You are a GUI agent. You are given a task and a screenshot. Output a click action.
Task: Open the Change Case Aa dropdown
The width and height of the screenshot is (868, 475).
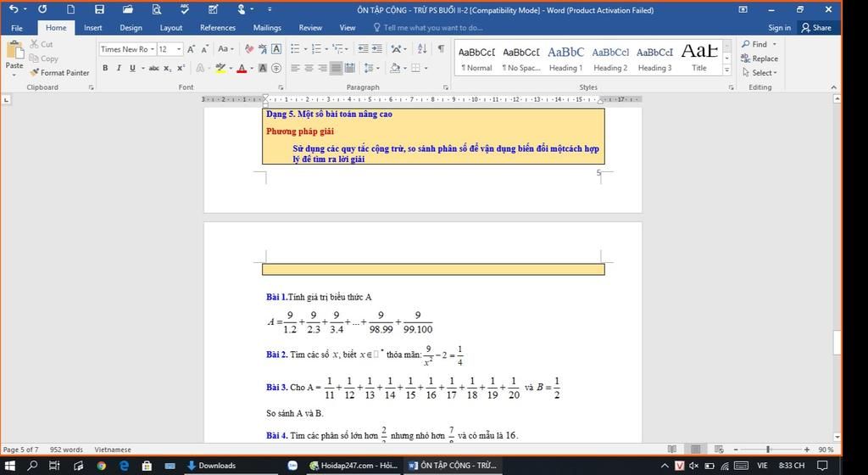(x=225, y=48)
